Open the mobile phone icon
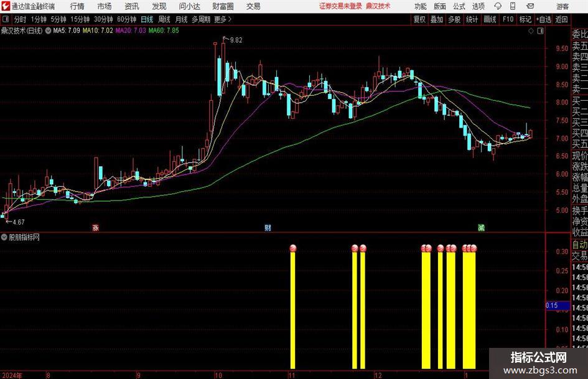The width and height of the screenshot is (588, 379). tap(513, 6)
